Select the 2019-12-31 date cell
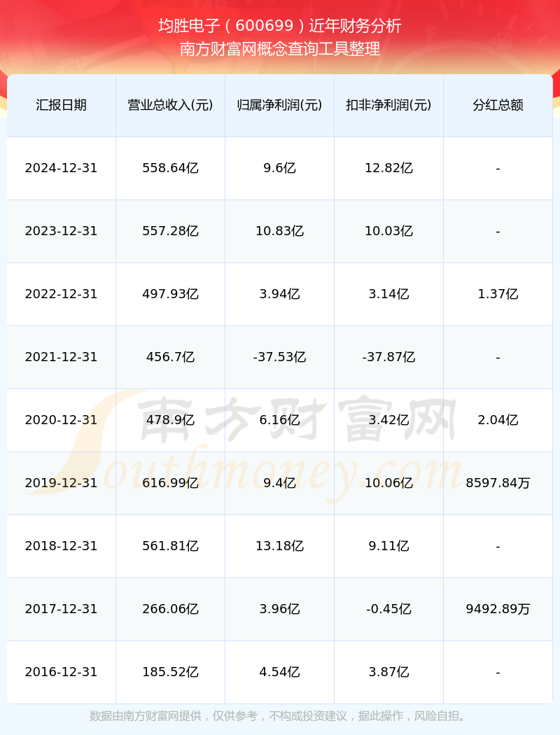The height and width of the screenshot is (735, 560). 62,483
